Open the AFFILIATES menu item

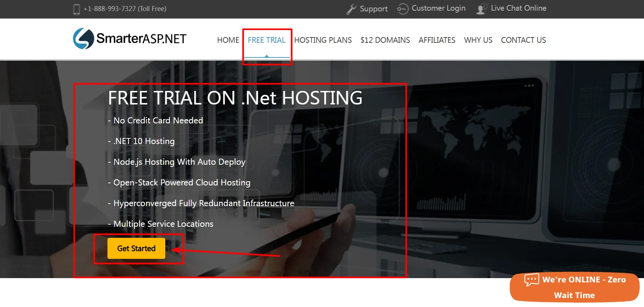437,40
